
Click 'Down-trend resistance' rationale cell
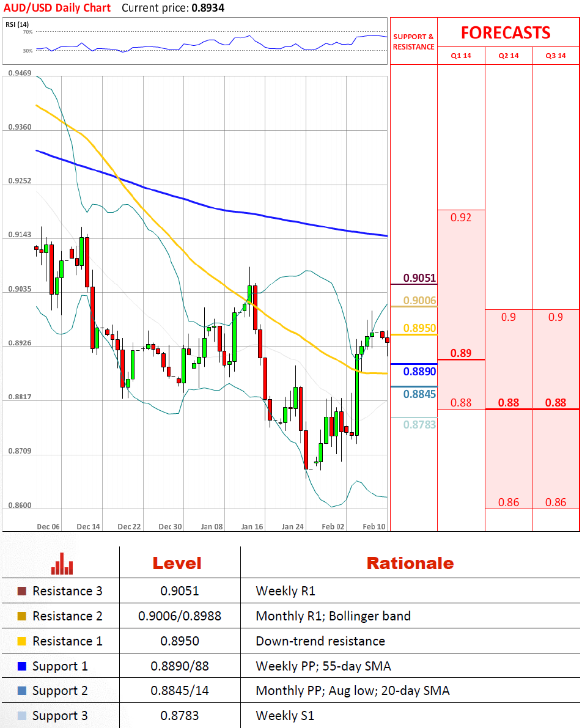coord(320,641)
